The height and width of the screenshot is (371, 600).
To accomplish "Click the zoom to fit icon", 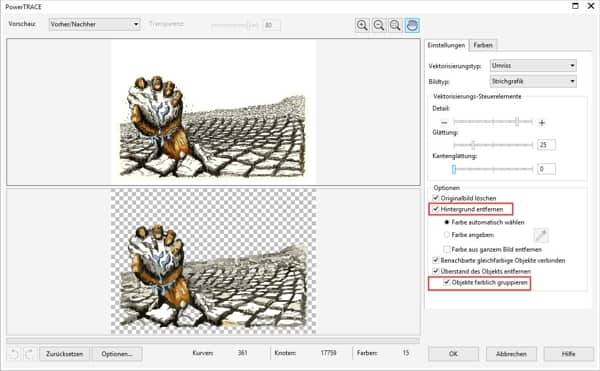I will click(395, 25).
